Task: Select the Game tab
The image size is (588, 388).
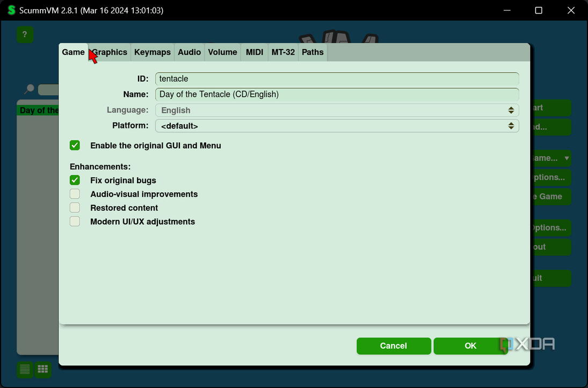Action: click(x=73, y=52)
